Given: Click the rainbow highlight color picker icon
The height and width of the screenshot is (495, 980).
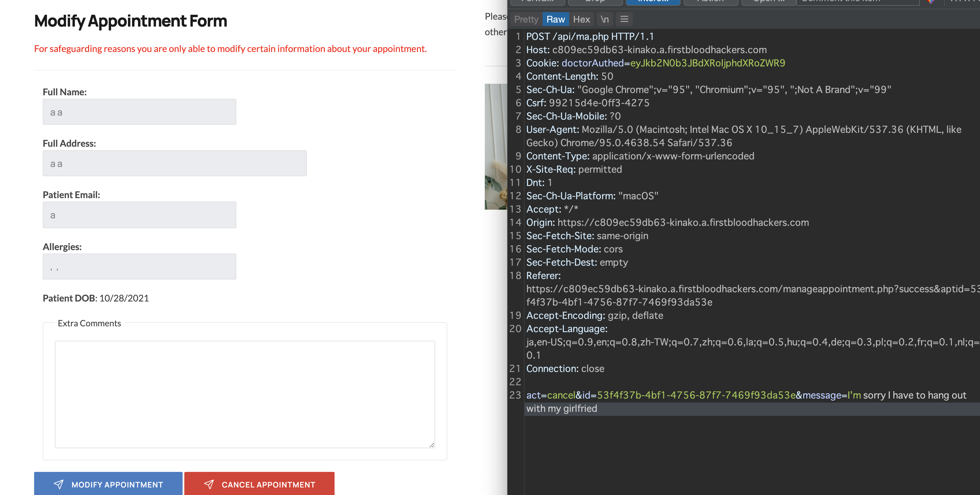Looking at the screenshot, I should click(x=931, y=1).
